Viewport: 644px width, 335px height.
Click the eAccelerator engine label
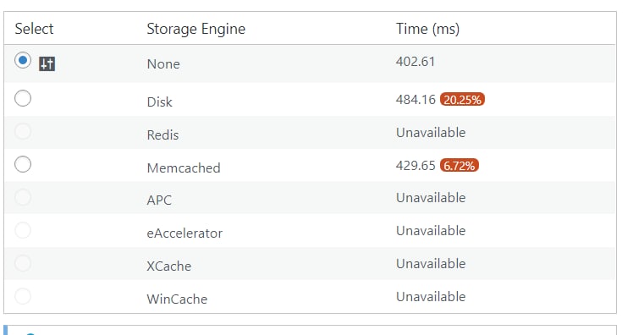(184, 233)
